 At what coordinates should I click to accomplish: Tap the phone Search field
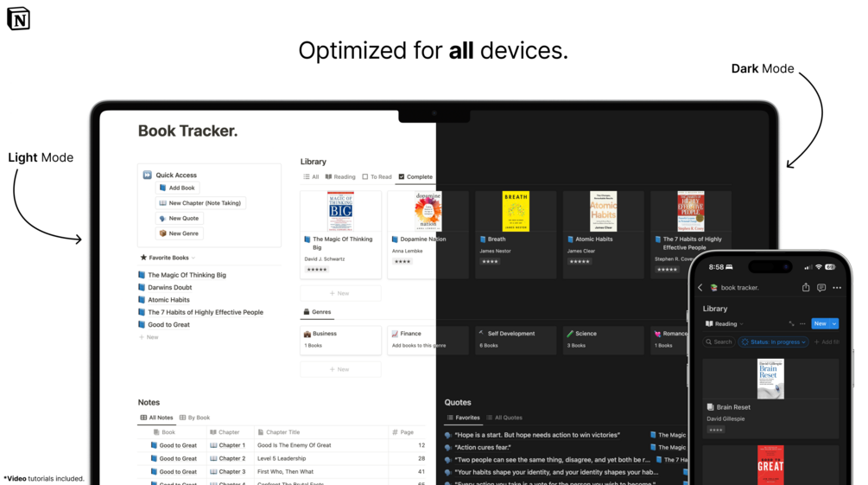click(719, 342)
